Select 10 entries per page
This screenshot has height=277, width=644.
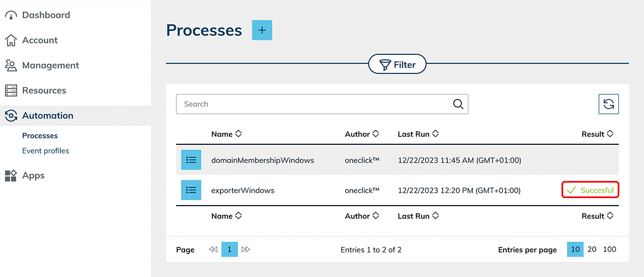point(575,249)
